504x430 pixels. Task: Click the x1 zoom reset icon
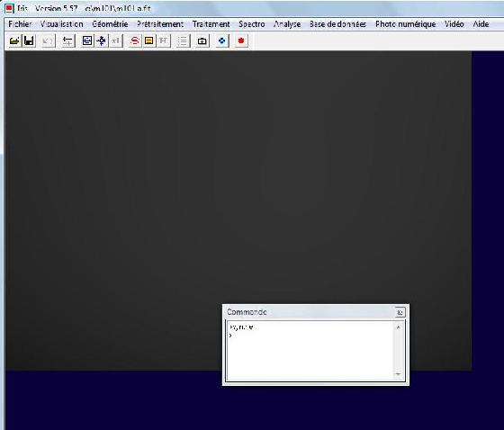116,40
